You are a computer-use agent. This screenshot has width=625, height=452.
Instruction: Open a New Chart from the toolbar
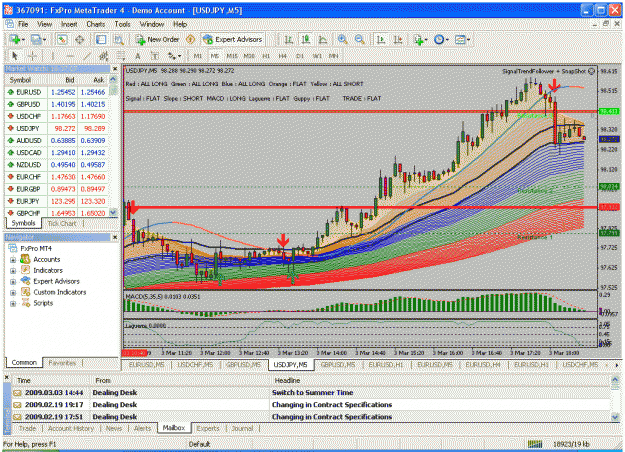(15, 39)
